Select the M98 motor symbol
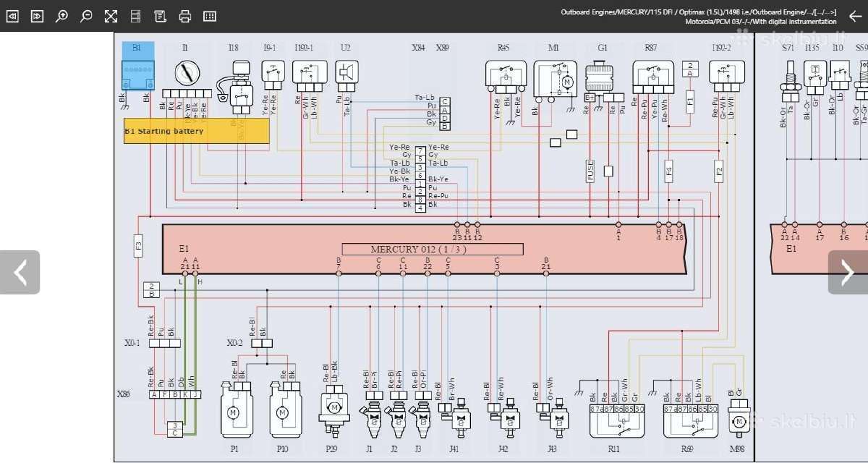868x463 pixels. [739, 417]
